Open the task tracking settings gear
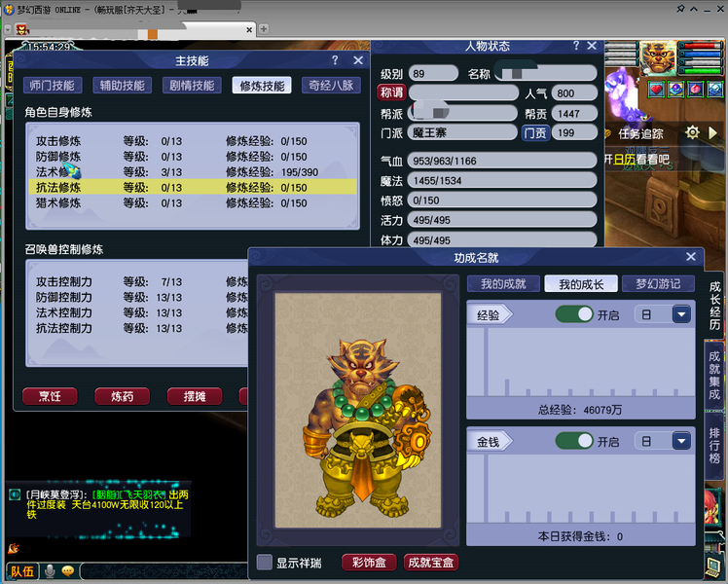 coord(692,133)
